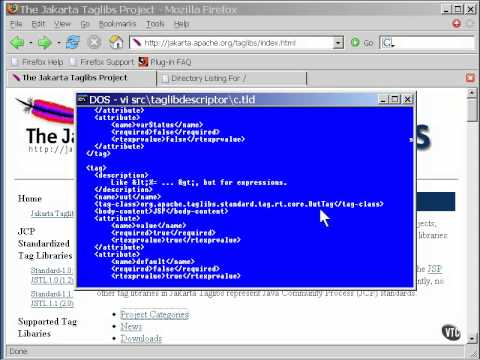Click the body-content JSP line in vi
The width and height of the screenshot is (480, 360).
[161, 211]
